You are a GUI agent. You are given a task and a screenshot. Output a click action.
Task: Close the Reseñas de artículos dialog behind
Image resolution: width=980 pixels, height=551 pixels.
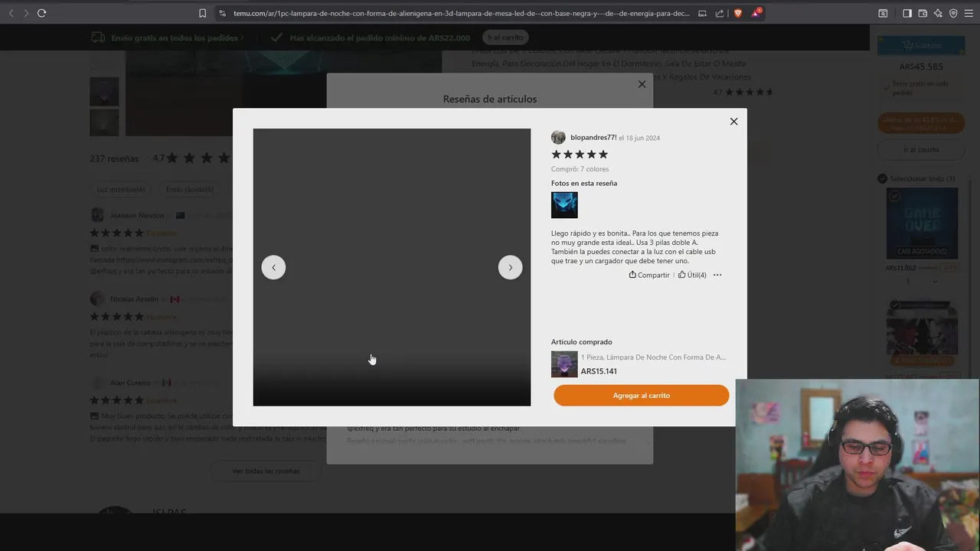pyautogui.click(x=642, y=84)
